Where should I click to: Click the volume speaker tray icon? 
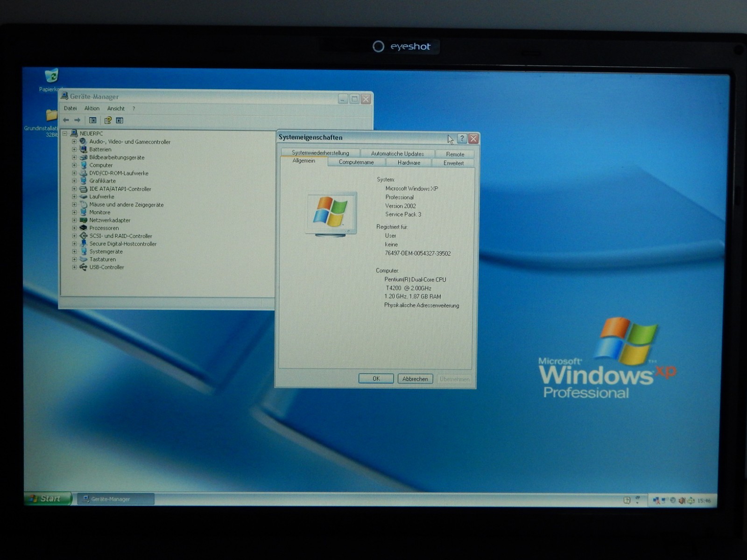point(682,500)
